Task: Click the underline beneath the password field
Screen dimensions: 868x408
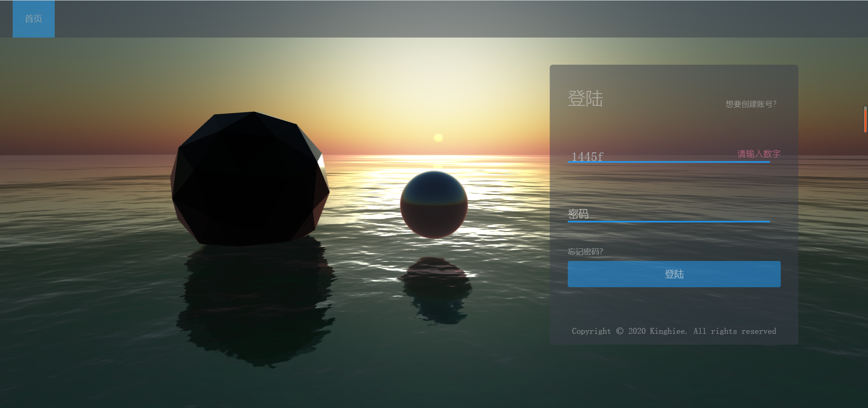Action: (x=668, y=221)
